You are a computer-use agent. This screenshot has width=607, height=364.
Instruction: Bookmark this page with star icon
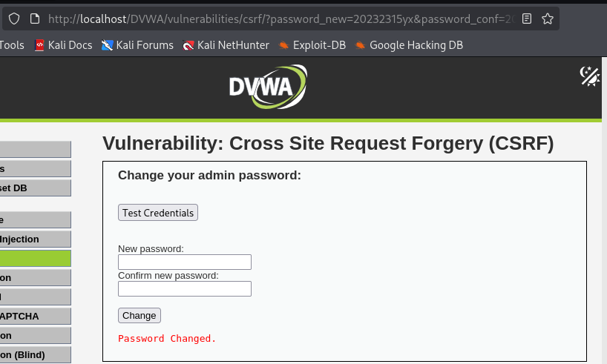click(548, 19)
